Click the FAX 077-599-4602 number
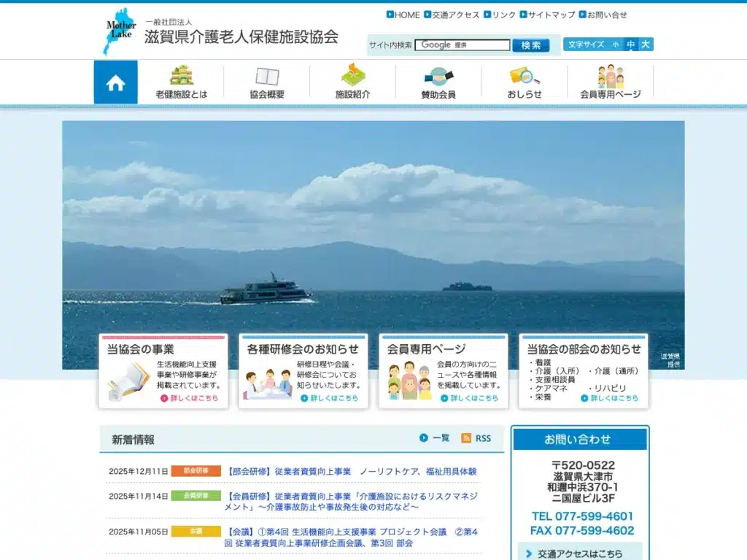 pyautogui.click(x=582, y=531)
